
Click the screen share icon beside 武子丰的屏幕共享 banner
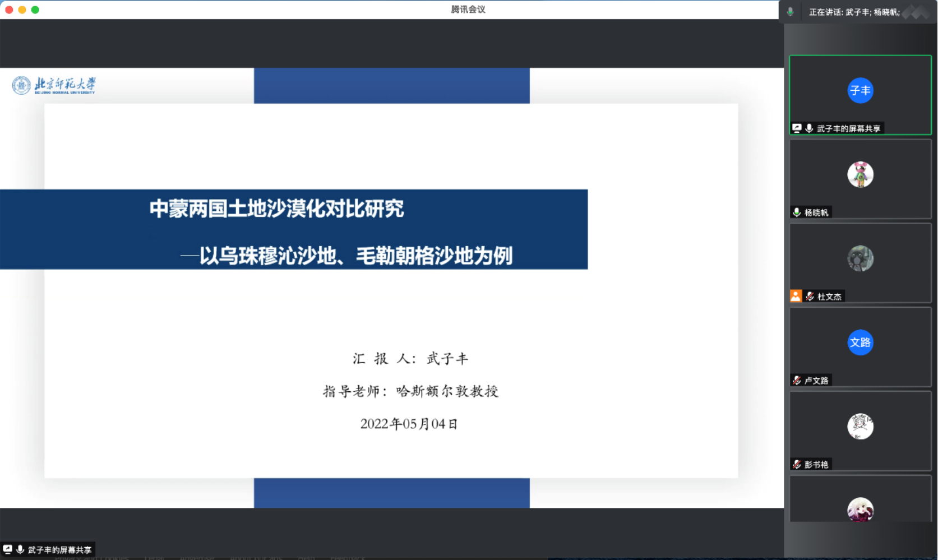pos(798,128)
